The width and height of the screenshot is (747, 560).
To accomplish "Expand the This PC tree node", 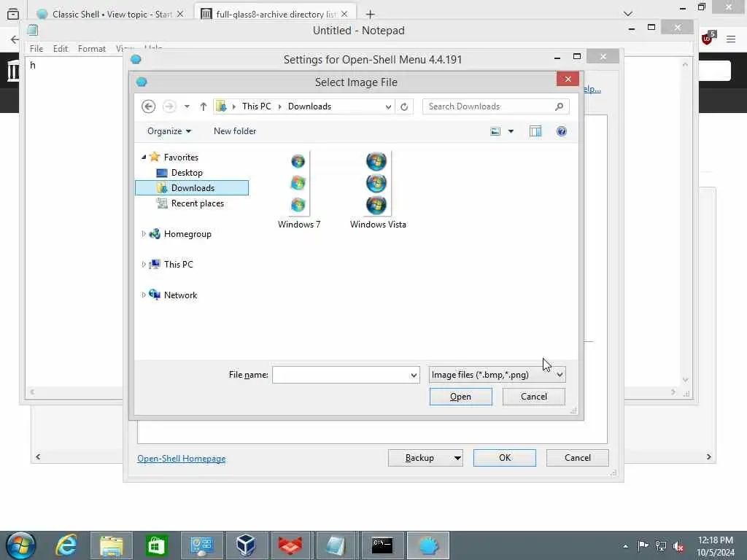I will click(x=144, y=264).
